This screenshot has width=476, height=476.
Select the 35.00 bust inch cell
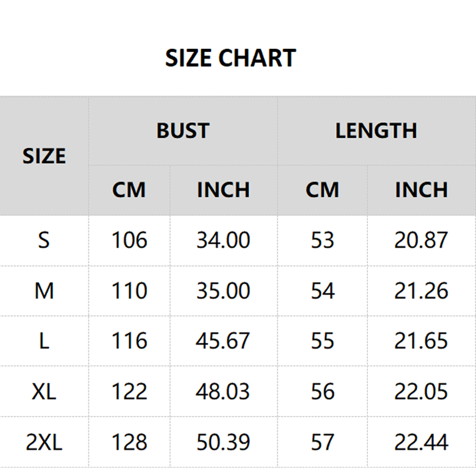[223, 291]
